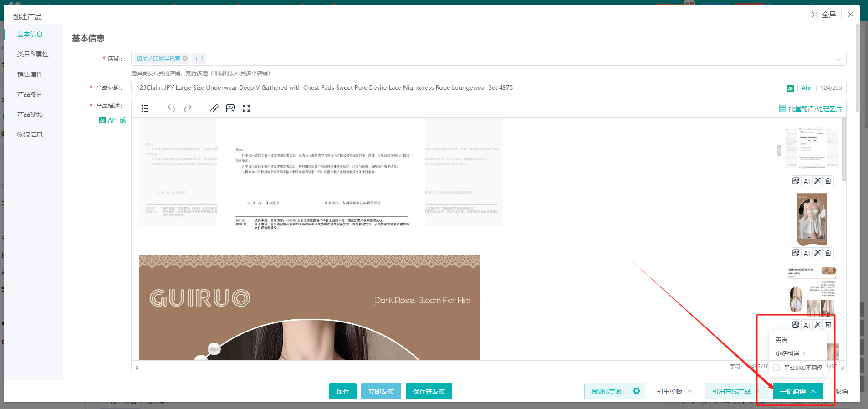Delete the third detail thumbnail
Viewport: 868px width, 409px height.
[828, 325]
